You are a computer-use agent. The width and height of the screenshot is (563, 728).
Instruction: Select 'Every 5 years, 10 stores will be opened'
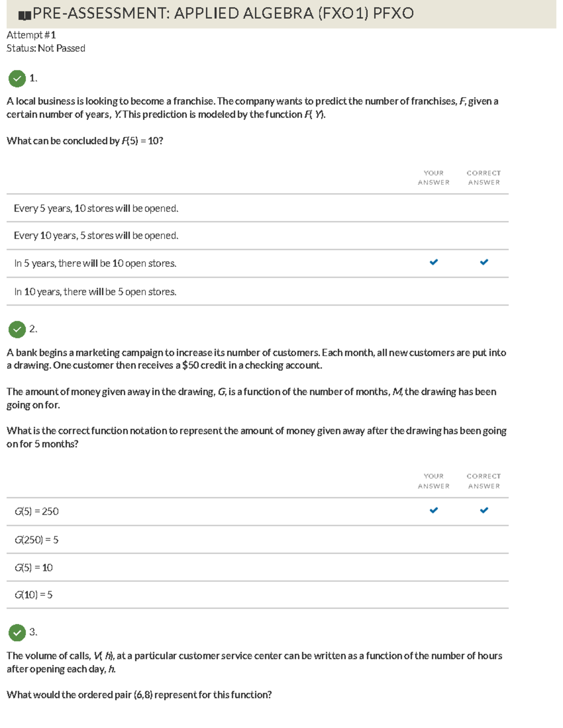tap(96, 208)
